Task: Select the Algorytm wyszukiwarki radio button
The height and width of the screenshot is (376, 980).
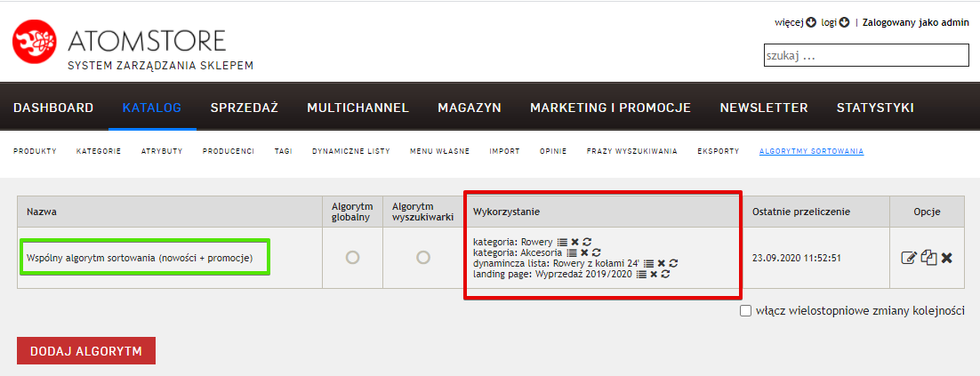Action: click(423, 257)
